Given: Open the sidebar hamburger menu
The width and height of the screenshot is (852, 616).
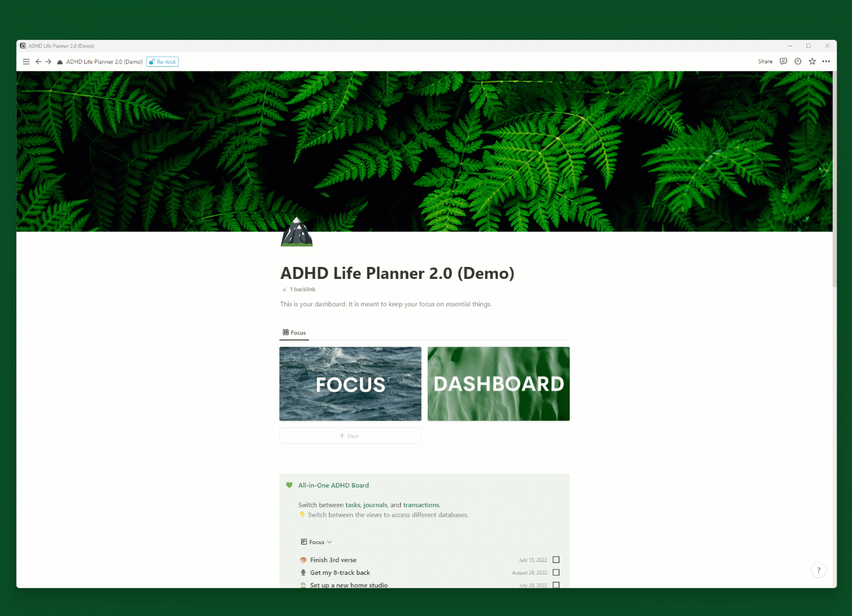Looking at the screenshot, I should [26, 62].
